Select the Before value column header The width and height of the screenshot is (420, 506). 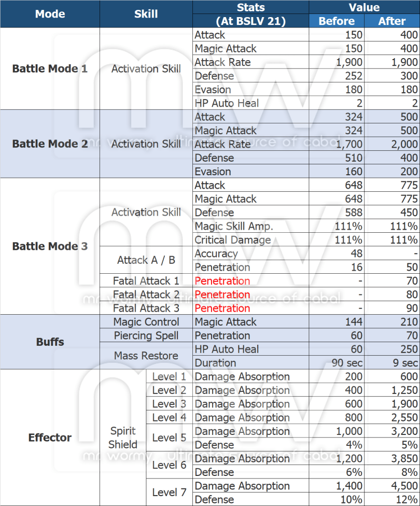click(337, 21)
